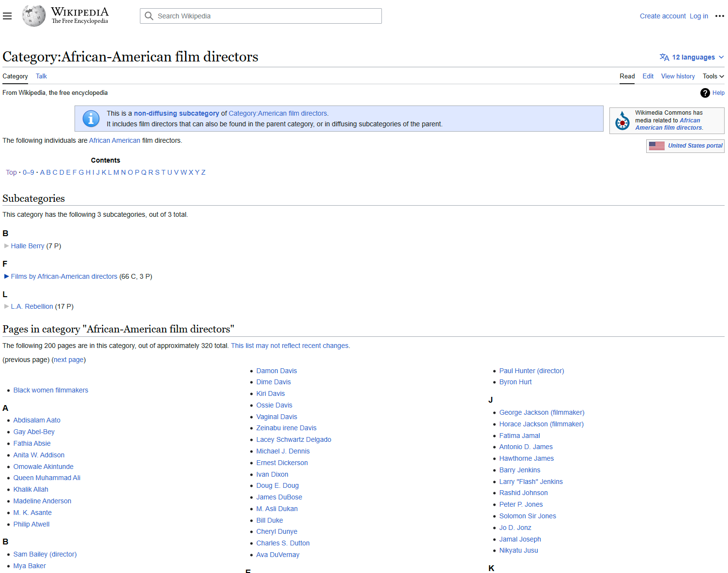Switch to the Talk tab
The height and width of the screenshot is (573, 728).
(41, 76)
